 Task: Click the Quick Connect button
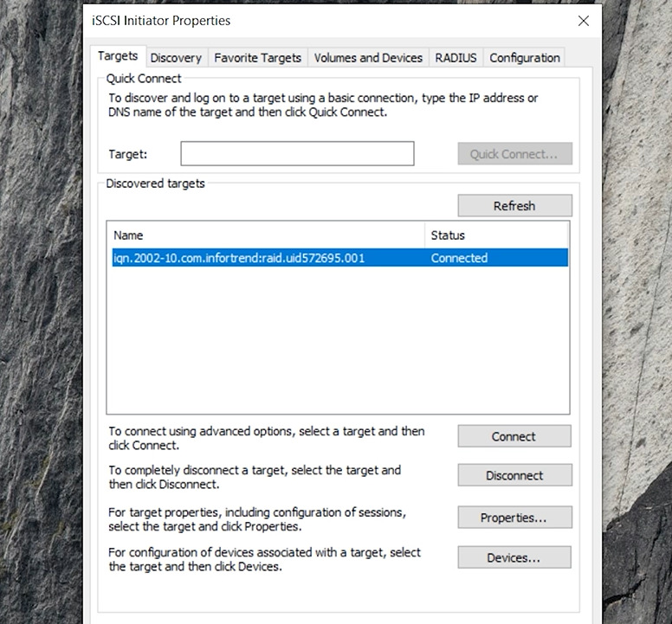(514, 154)
